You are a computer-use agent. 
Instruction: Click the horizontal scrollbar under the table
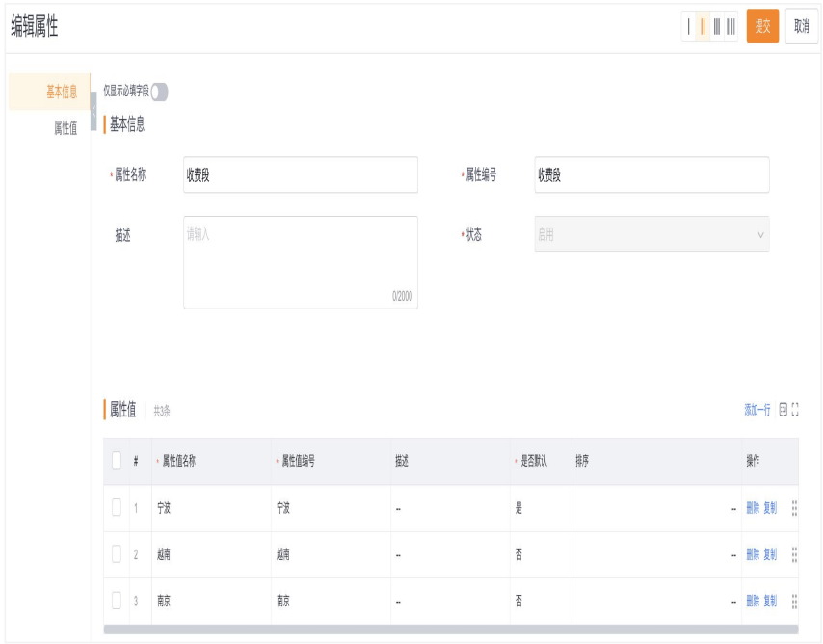coord(450,630)
